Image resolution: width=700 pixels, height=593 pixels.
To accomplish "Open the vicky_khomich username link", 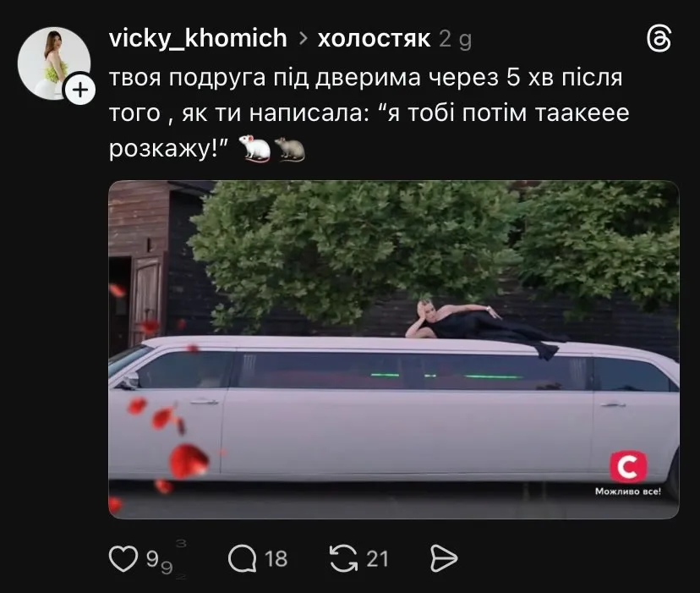I will [x=198, y=38].
